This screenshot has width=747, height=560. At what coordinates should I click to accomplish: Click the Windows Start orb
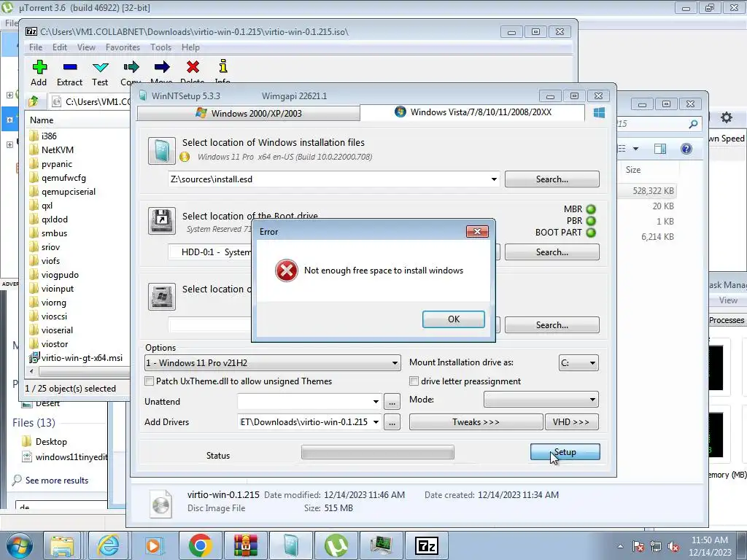point(18,545)
